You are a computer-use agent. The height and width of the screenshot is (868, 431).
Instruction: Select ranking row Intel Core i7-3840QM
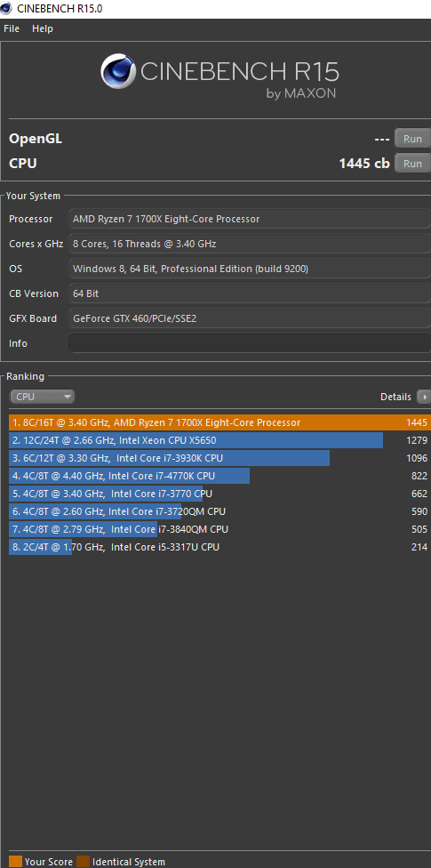pyautogui.click(x=219, y=529)
